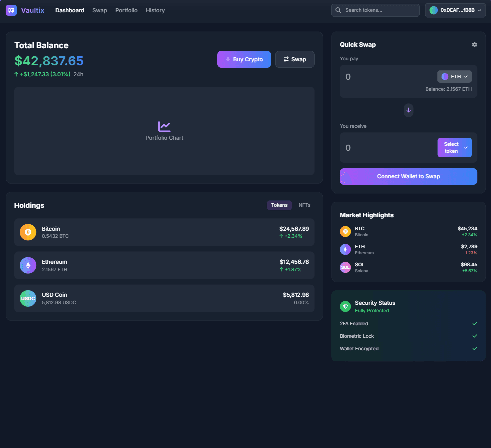This screenshot has width=491, height=448.
Task: Click the wallet avatar circle
Action: tap(434, 10)
